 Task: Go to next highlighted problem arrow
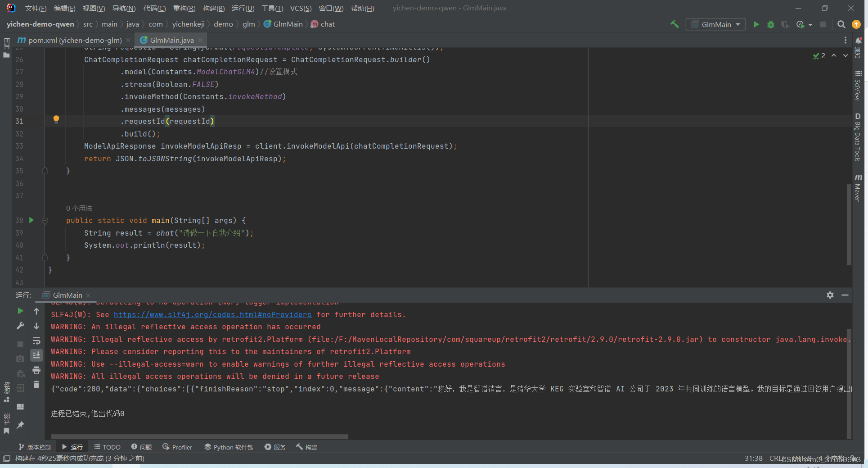(x=846, y=55)
